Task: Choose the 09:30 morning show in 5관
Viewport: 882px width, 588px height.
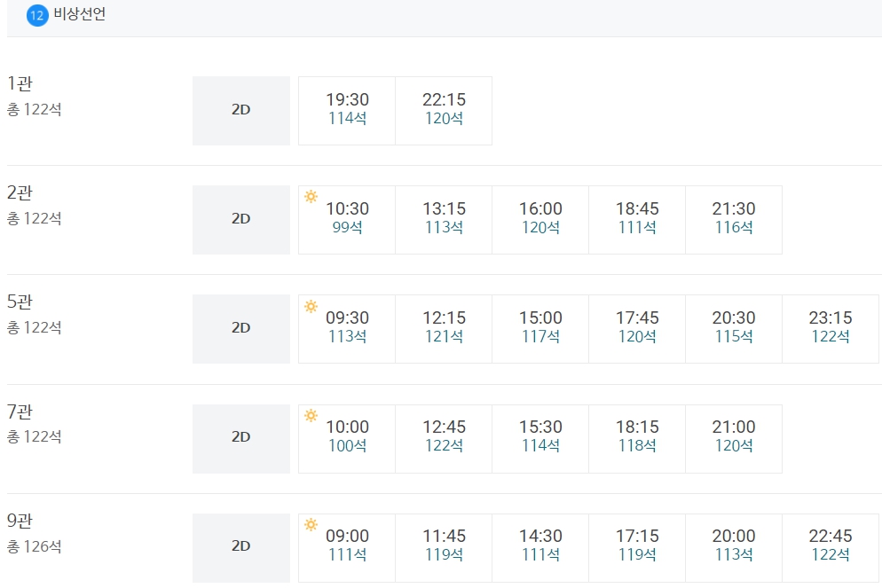Action: tap(347, 329)
